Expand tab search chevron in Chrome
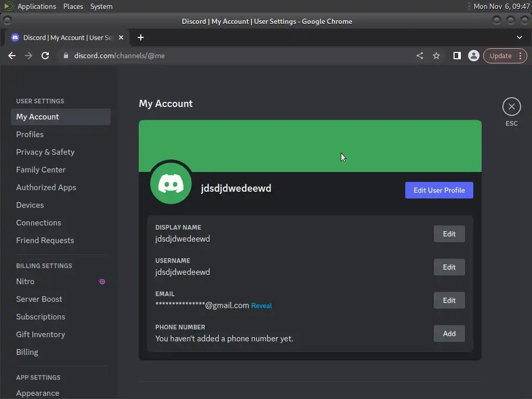 520,37
